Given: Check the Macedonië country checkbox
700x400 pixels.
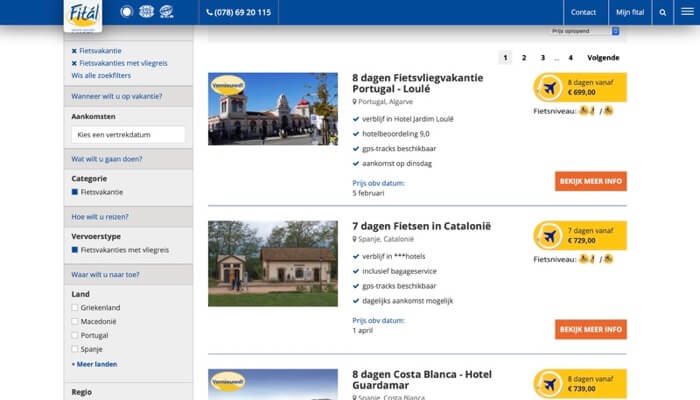Looking at the screenshot, I should pos(75,321).
